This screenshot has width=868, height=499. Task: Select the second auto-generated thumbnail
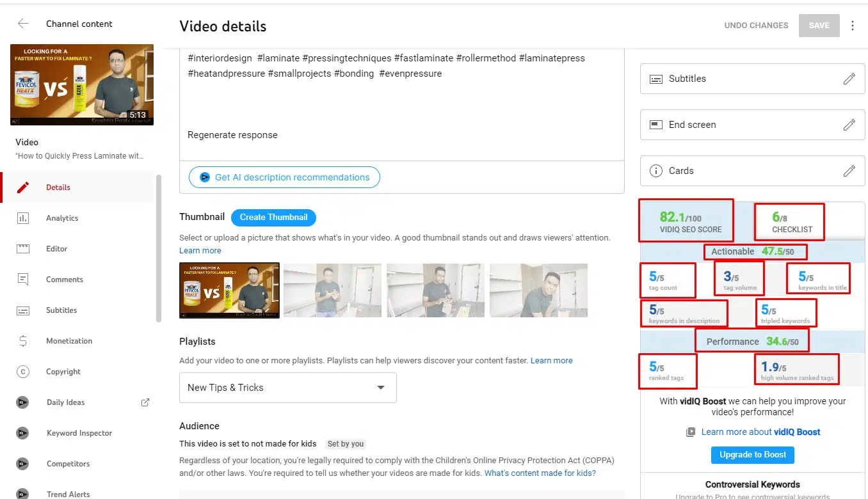(332, 290)
